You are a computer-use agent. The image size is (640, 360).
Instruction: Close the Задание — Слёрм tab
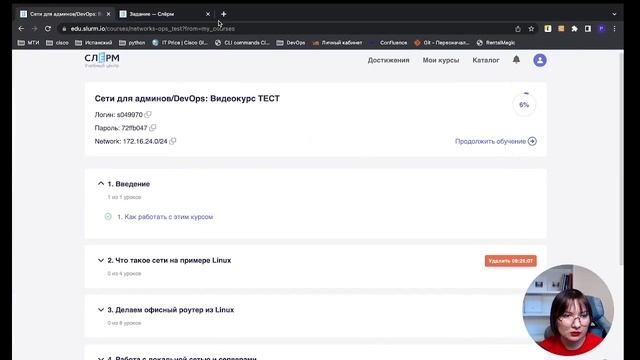(208, 14)
